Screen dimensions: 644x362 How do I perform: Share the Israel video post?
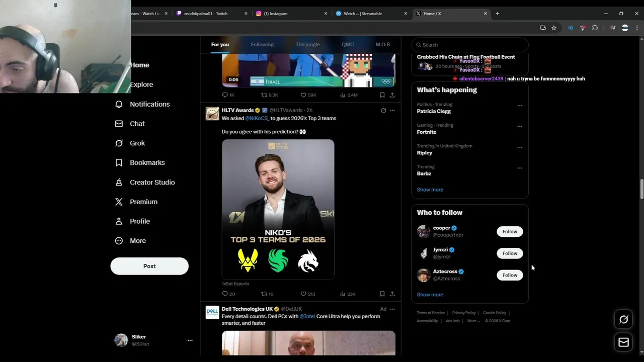click(x=392, y=95)
